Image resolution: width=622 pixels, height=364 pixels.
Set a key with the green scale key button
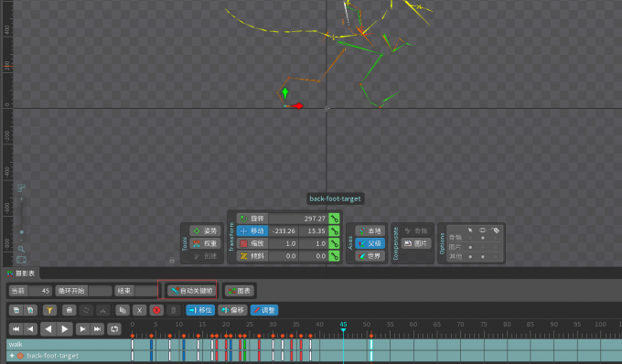335,243
